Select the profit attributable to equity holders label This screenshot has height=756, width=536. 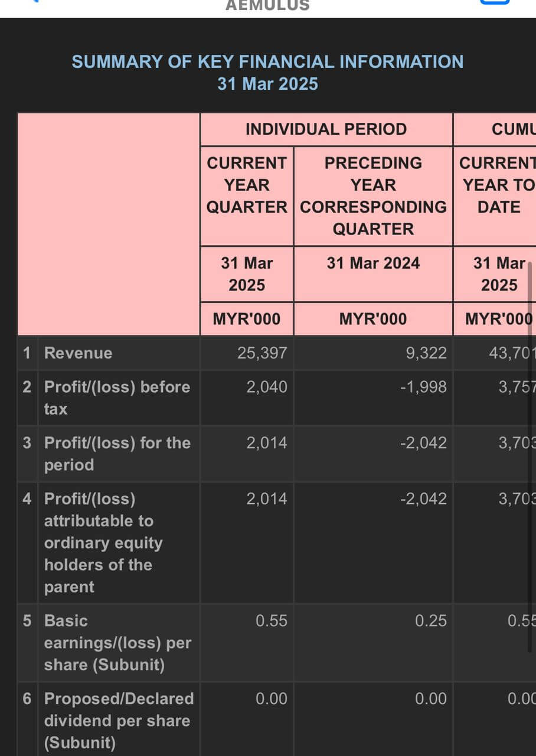coord(103,543)
